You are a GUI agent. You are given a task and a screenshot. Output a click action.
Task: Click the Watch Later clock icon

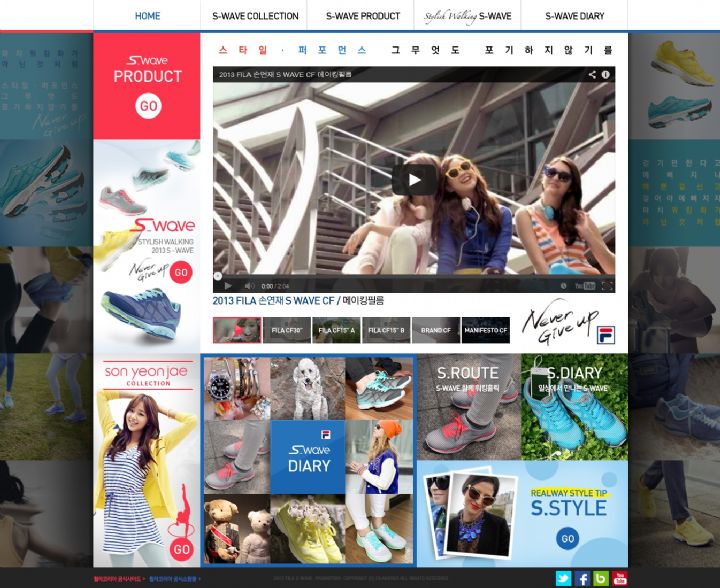click(x=563, y=286)
